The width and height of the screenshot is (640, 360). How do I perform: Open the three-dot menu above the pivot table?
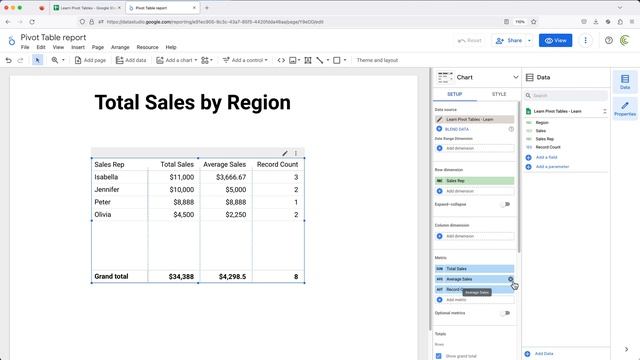(296, 153)
